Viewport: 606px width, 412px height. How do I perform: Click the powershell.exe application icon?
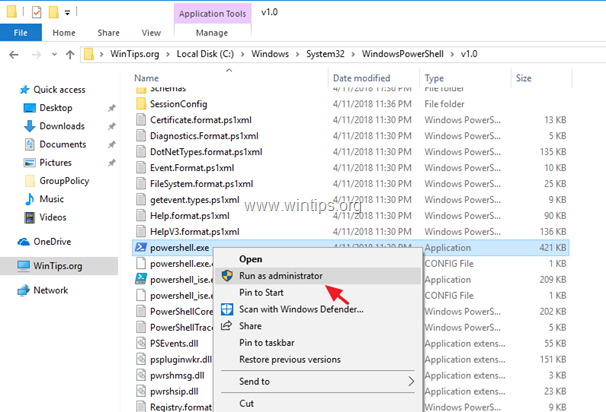(141, 247)
